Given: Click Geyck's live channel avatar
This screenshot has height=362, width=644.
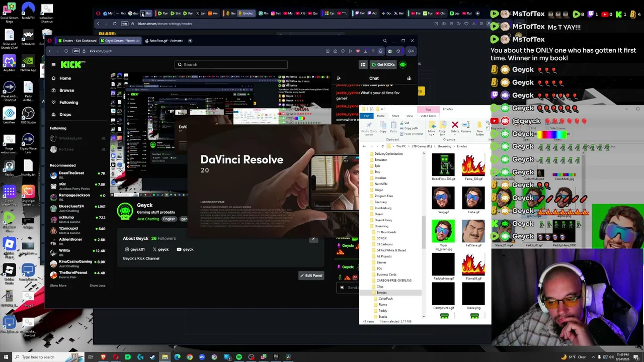Looking at the screenshot, I should pos(125,211).
